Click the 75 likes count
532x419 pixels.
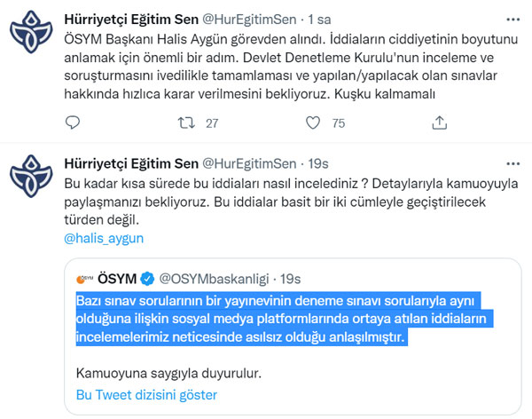click(339, 123)
